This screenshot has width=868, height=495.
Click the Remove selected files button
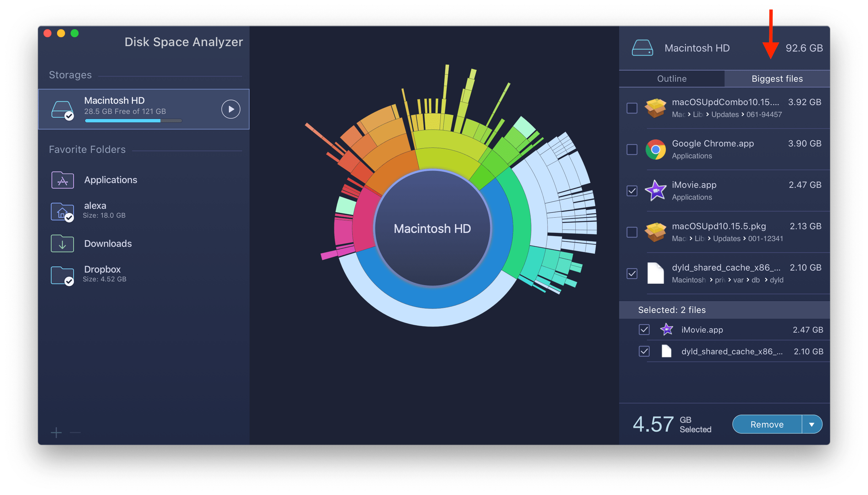point(766,423)
